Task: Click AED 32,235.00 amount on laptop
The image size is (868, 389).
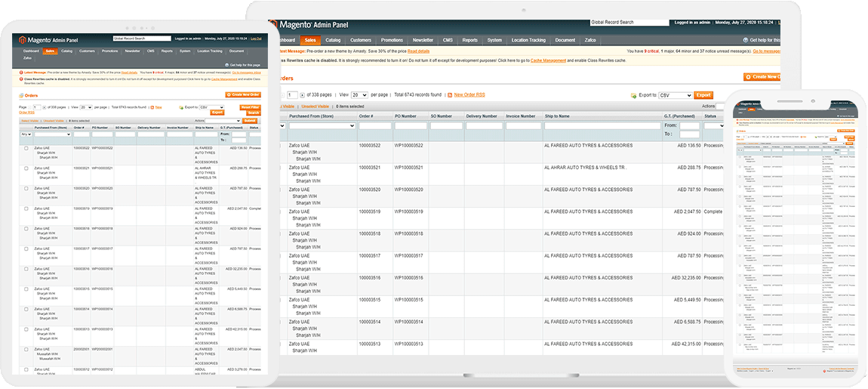Action: [686, 278]
